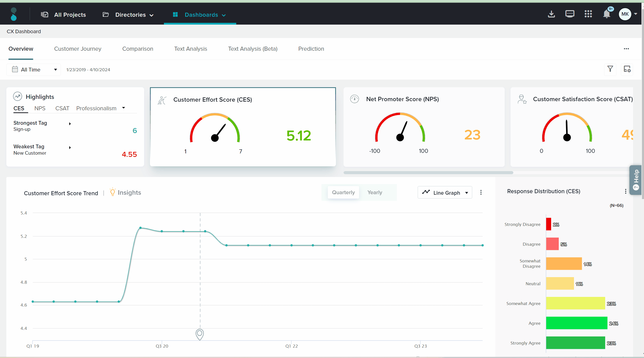The image size is (644, 358).
Task: Go to All Projects
Action: (x=70, y=15)
